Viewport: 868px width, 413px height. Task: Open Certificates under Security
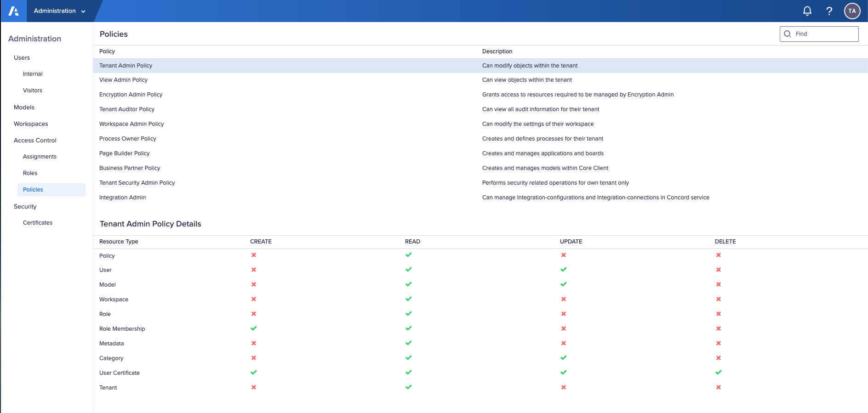coord(38,223)
